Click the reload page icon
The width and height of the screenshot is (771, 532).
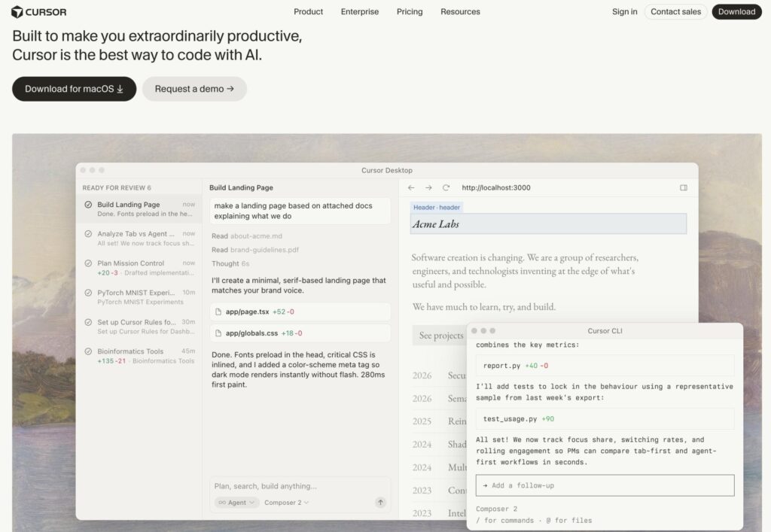[x=446, y=187]
